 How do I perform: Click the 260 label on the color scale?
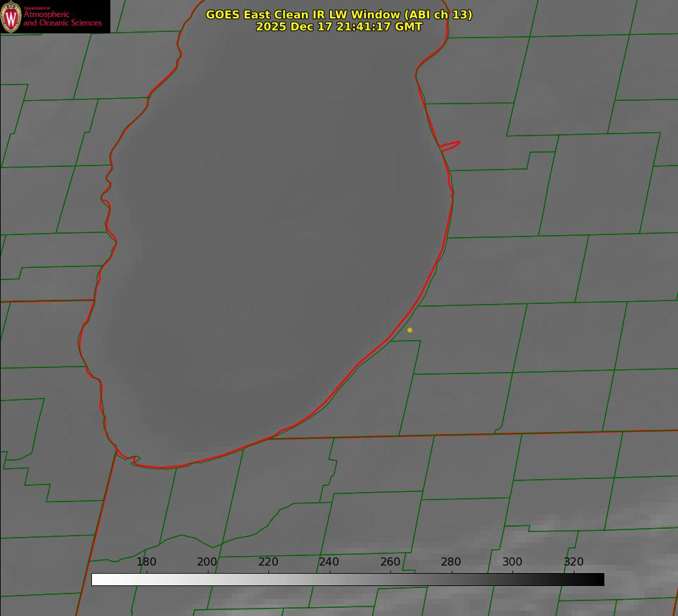click(390, 561)
